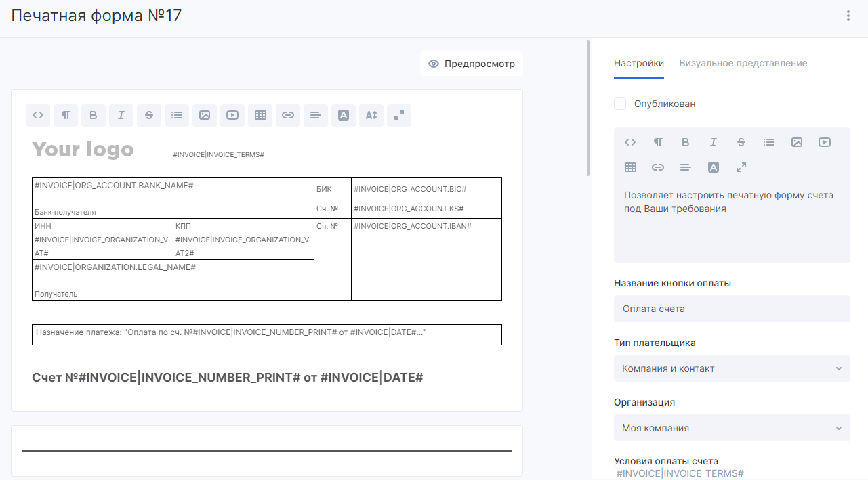Click INVOICE_TERMS value under Условия оплаты счета

pos(680,473)
